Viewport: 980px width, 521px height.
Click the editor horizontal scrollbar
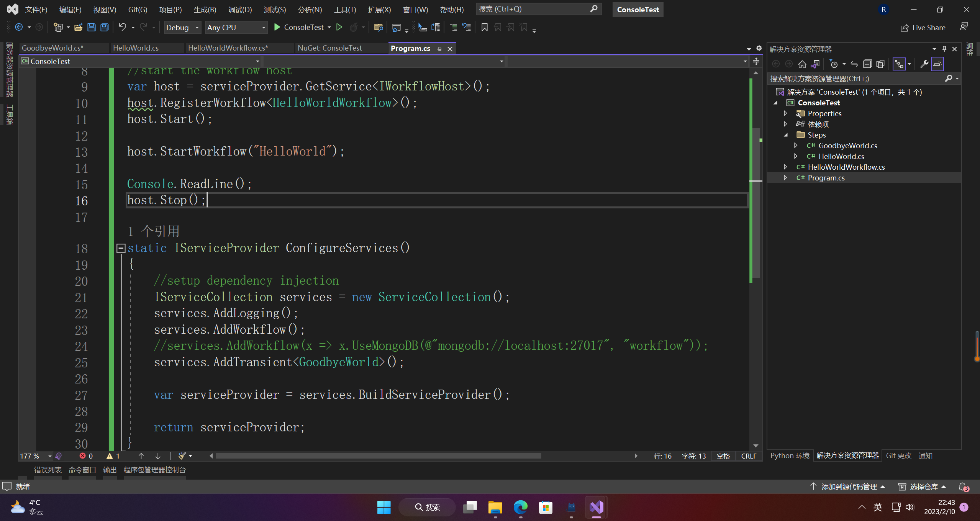pyautogui.click(x=379, y=456)
